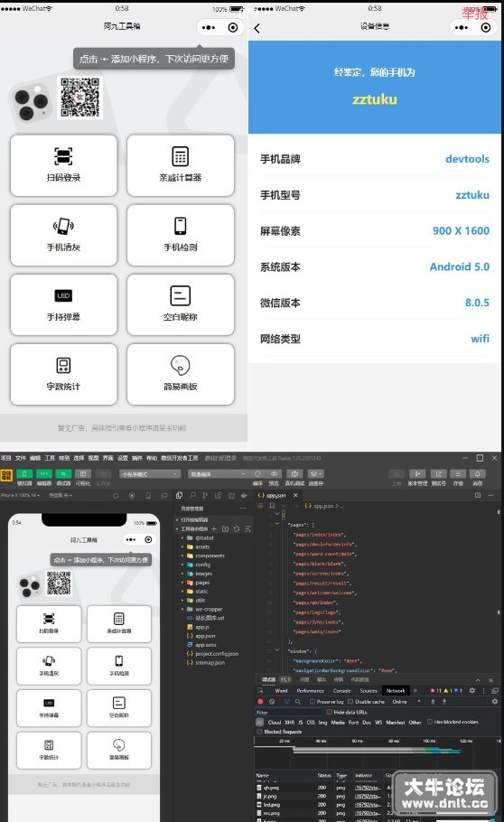The width and height of the screenshot is (504, 822).
Task: Click the 编译 refresh compile icon
Action: click(x=257, y=474)
